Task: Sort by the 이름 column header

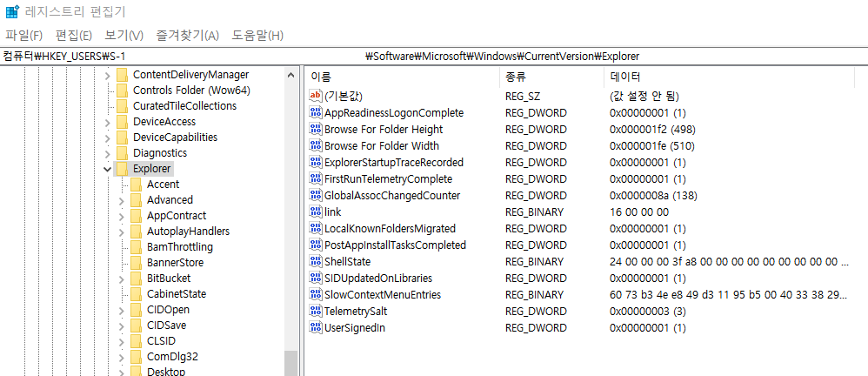Action: (403, 77)
